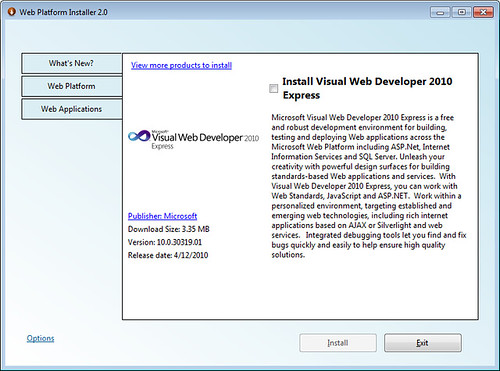Select the Web Applications tab
500x371 pixels.
[x=71, y=109]
